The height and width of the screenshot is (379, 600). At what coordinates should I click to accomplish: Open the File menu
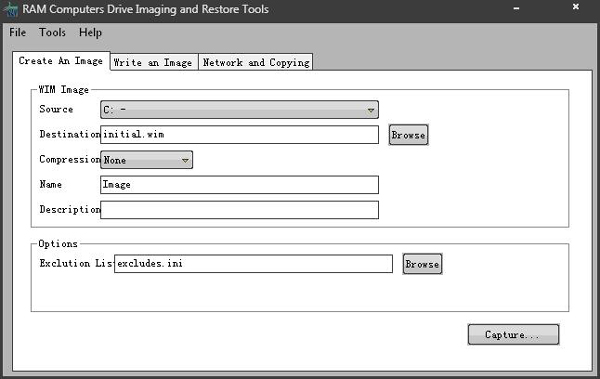(x=18, y=33)
